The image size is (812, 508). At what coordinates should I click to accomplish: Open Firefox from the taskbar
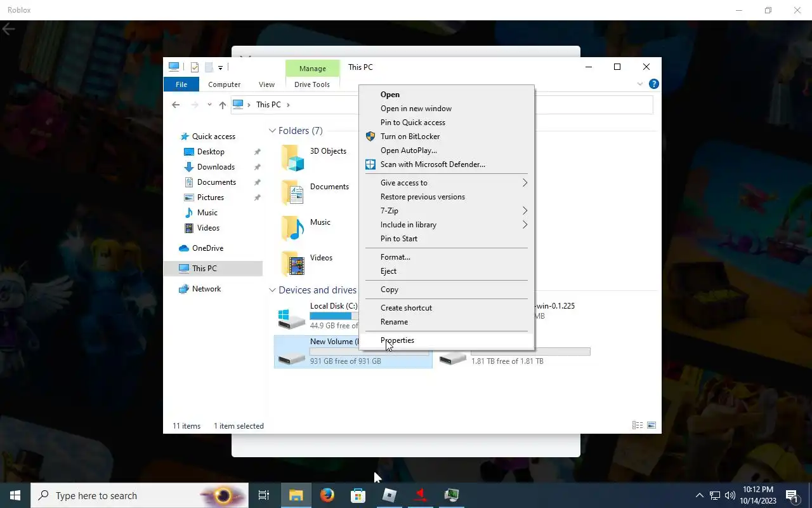[x=327, y=495]
